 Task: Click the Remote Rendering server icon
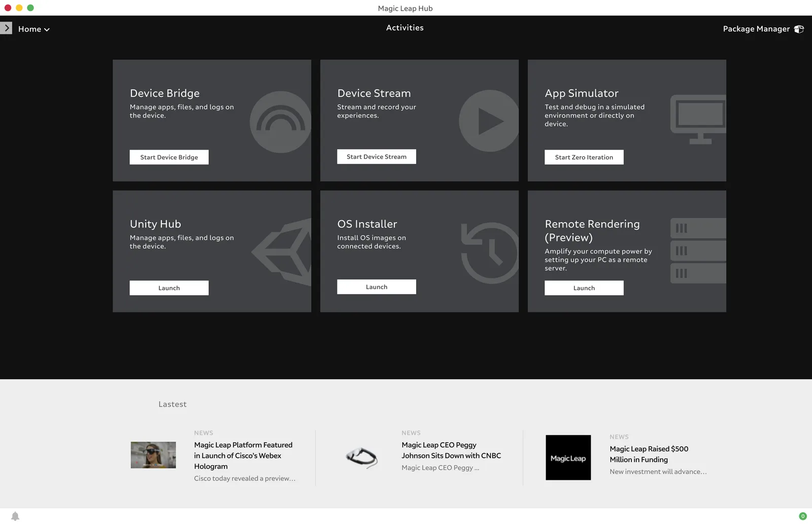[x=698, y=251]
